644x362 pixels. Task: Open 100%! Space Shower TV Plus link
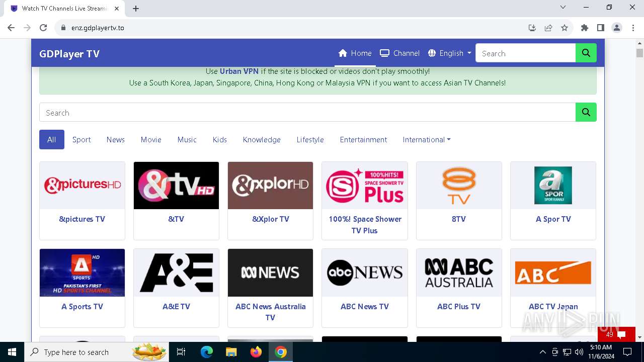click(x=365, y=225)
